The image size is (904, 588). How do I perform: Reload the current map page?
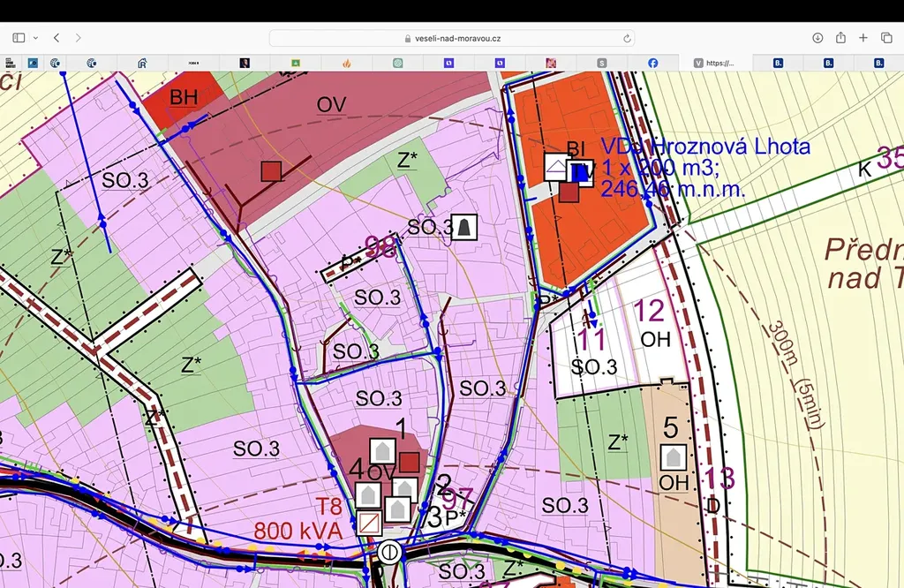627,38
